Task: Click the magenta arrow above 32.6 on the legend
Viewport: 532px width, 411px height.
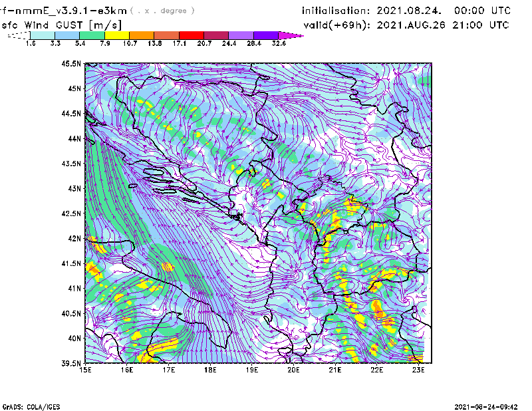Action: coord(291,35)
